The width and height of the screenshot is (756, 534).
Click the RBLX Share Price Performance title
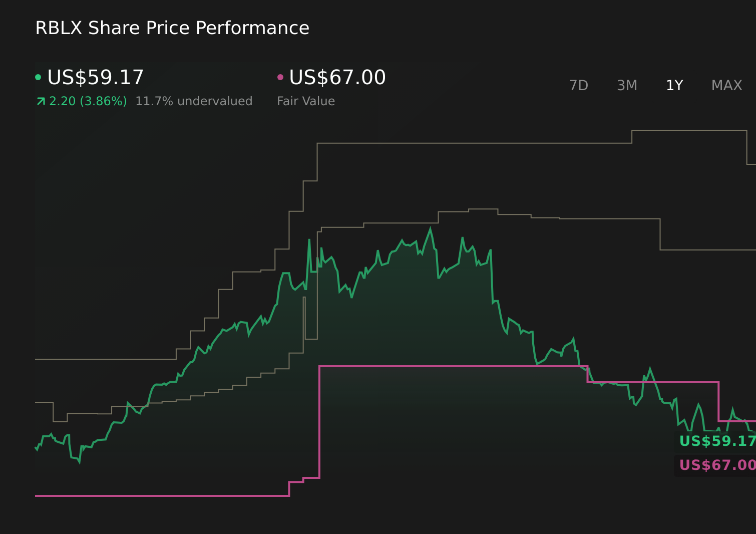point(172,28)
